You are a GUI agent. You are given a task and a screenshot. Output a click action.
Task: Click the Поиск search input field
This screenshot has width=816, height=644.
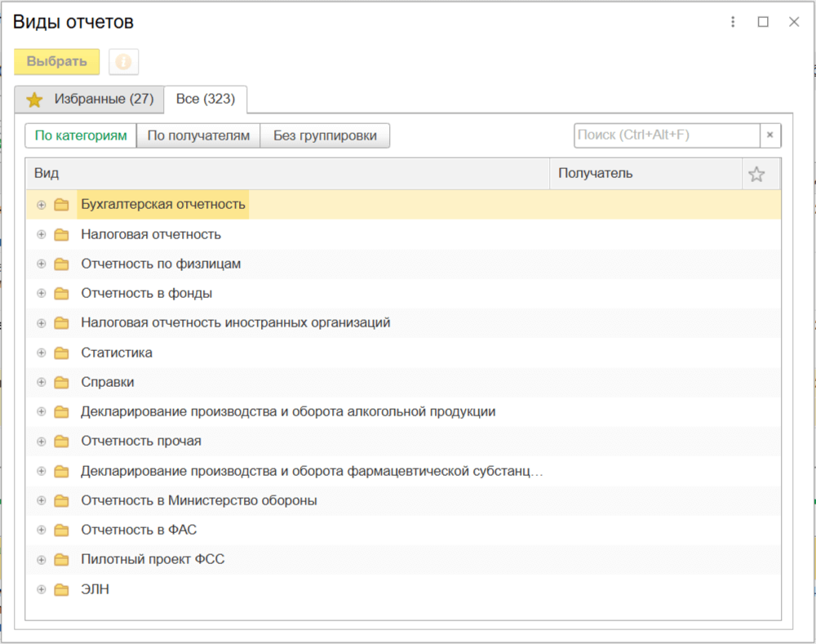(667, 135)
